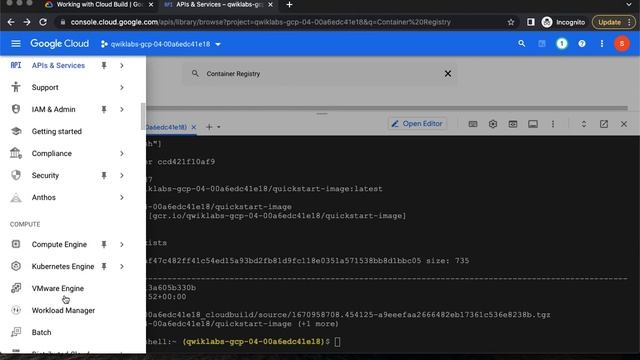
Task: Click the VMware Engine icon
Action: [x=16, y=288]
